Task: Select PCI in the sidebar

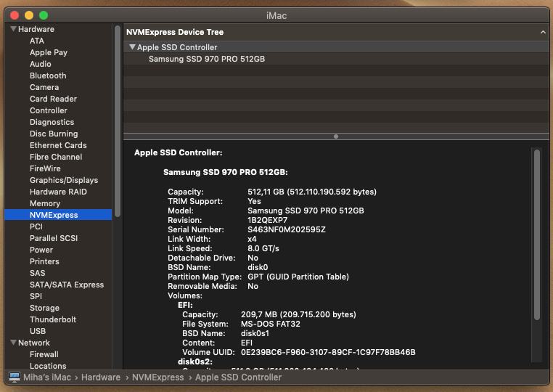Action: [36, 226]
